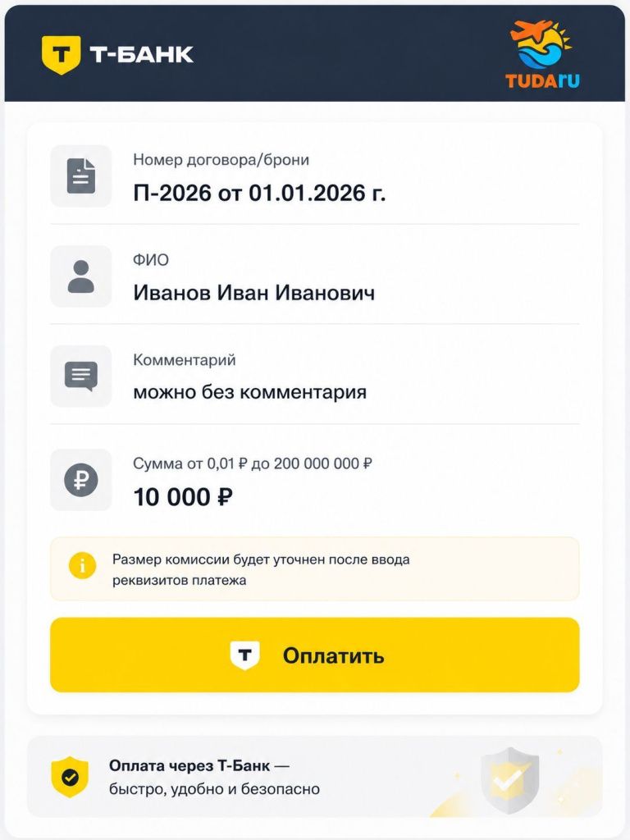Click the Т-БАНК text in header
Screen dimensions: 630x840
(141, 54)
